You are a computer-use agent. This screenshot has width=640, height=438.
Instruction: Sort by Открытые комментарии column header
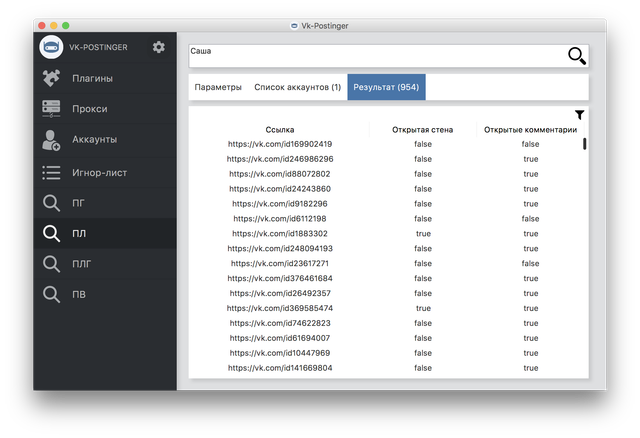(x=530, y=130)
